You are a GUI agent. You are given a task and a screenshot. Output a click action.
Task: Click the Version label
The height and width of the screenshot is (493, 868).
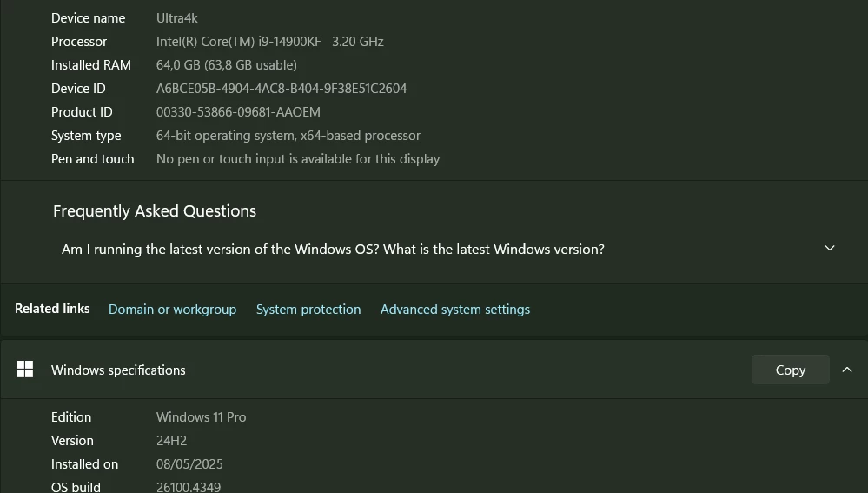point(72,441)
